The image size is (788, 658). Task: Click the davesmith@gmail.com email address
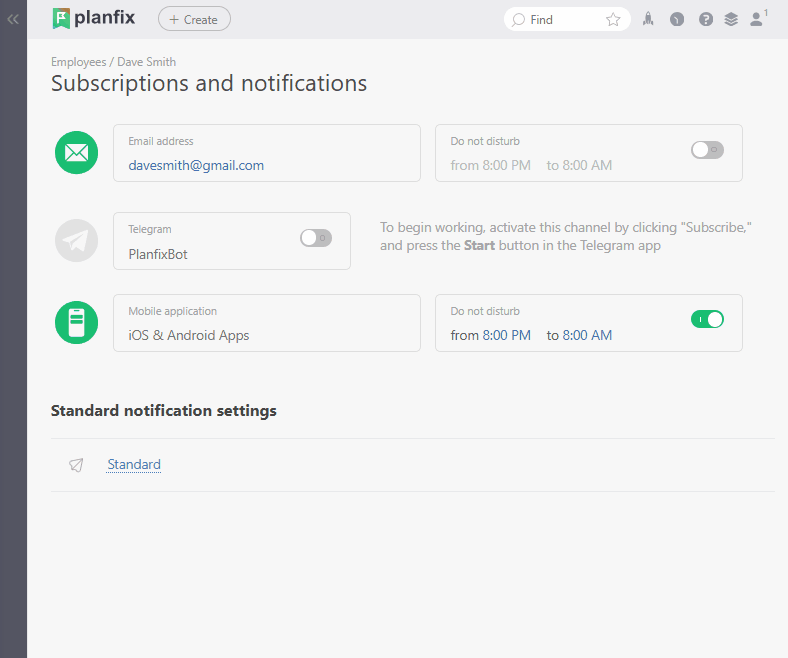point(196,166)
